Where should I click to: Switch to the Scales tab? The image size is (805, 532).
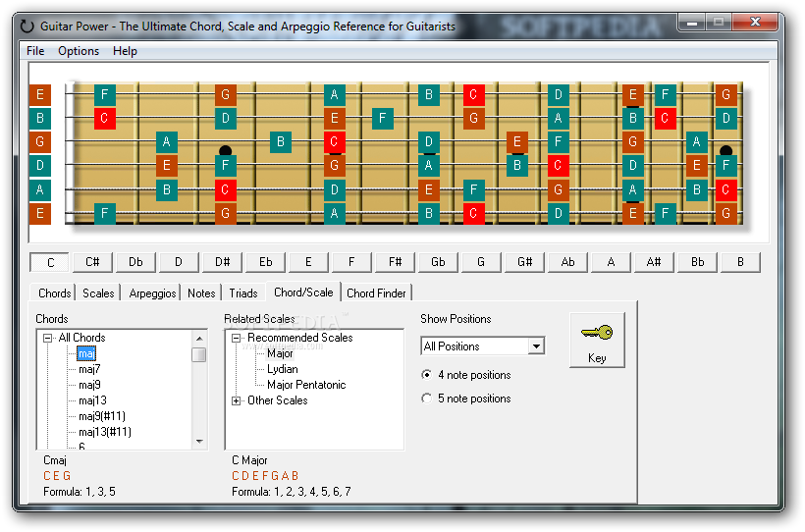pyautogui.click(x=98, y=293)
